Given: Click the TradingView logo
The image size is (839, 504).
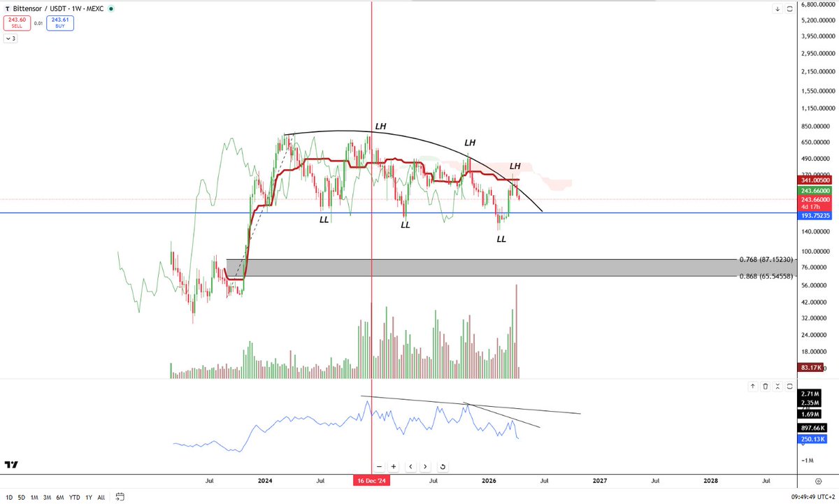Looking at the screenshot, I should pyautogui.click(x=11, y=465).
